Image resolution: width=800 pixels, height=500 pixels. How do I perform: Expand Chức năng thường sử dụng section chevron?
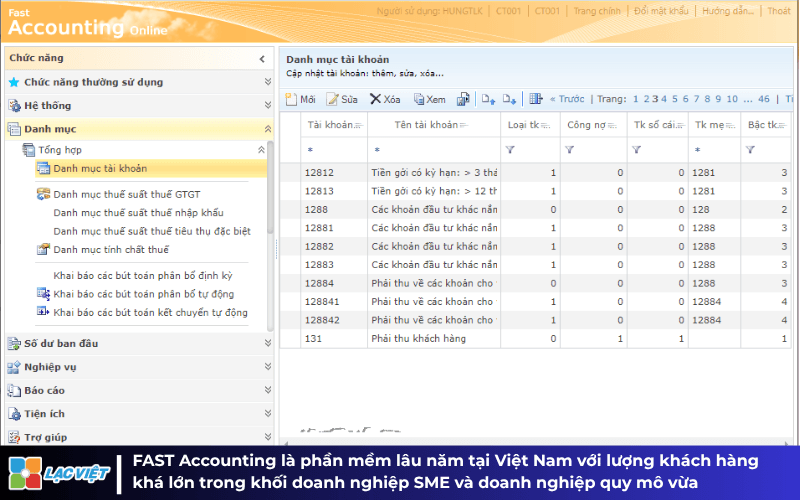pyautogui.click(x=267, y=82)
